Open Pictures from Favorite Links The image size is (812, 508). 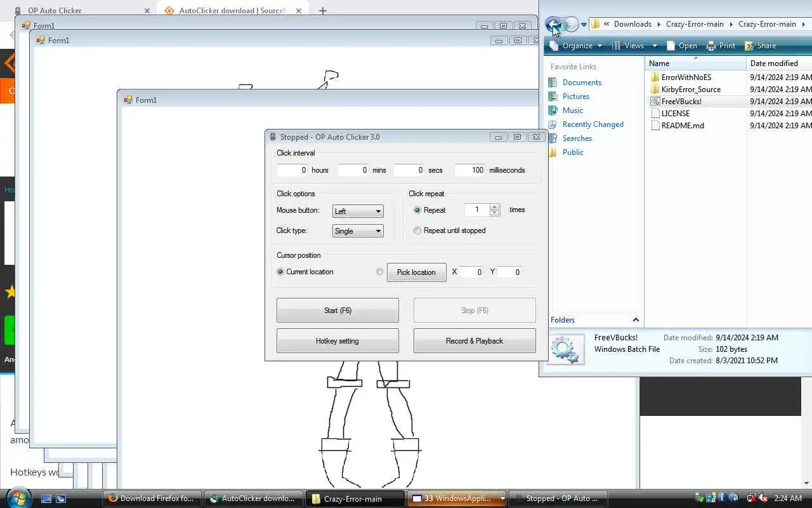point(575,97)
